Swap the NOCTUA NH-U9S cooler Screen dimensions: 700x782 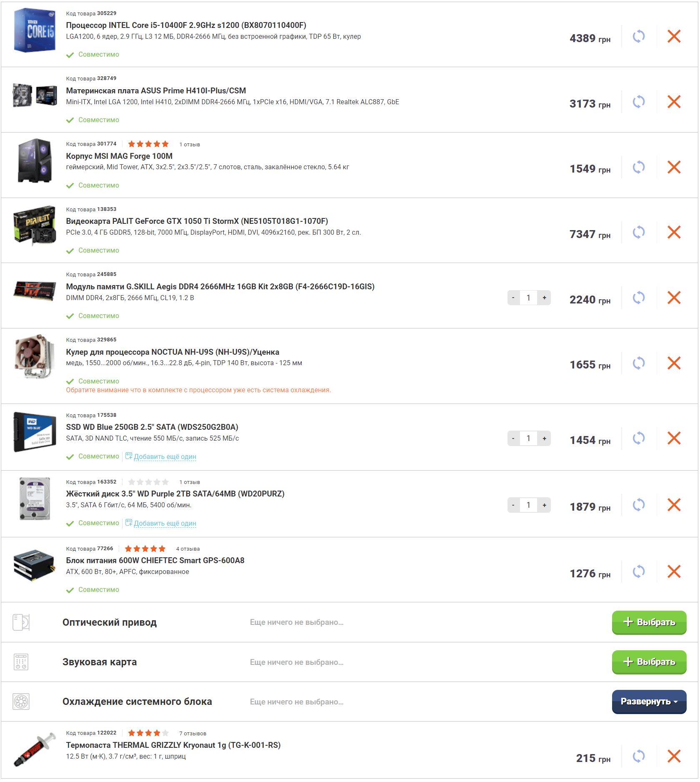638,363
